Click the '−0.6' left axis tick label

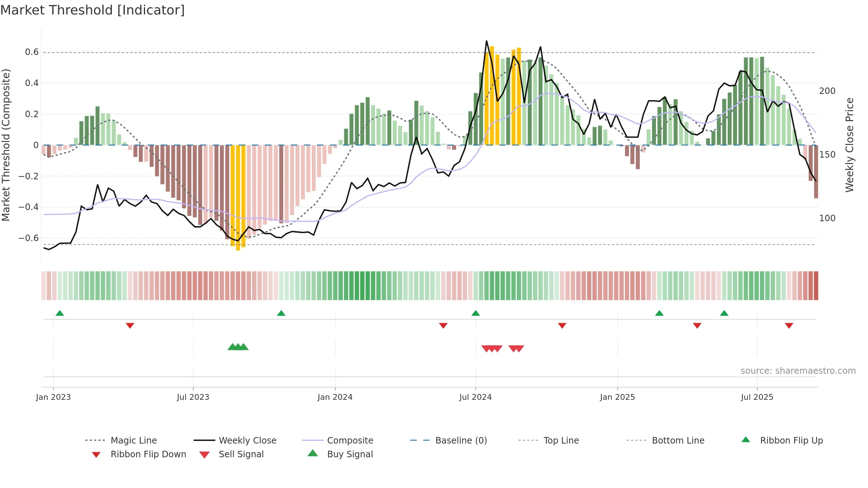click(x=29, y=238)
